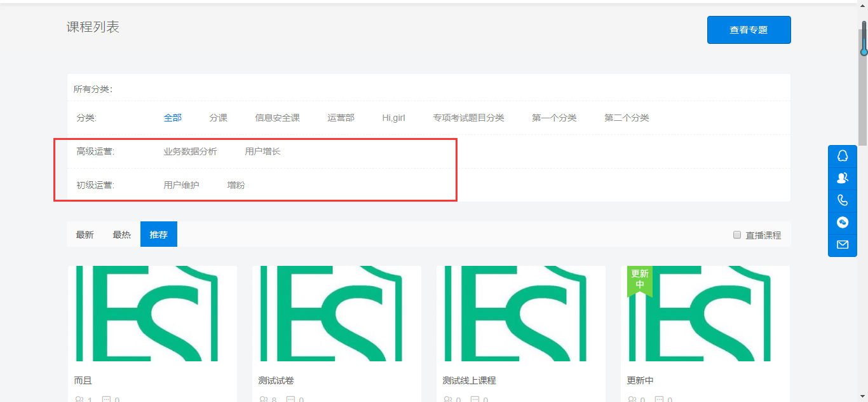The height and width of the screenshot is (402, 868).
Task: Click the learners icon under 而且 course
Action: [x=79, y=399]
